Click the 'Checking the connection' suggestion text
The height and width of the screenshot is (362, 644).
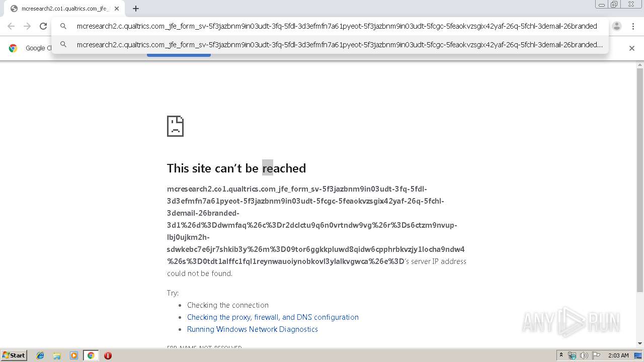click(228, 305)
